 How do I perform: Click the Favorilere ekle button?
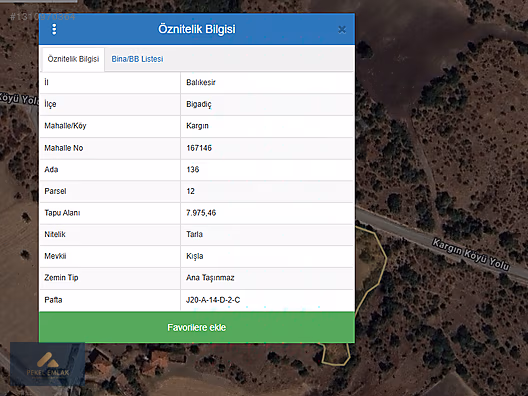click(x=197, y=327)
